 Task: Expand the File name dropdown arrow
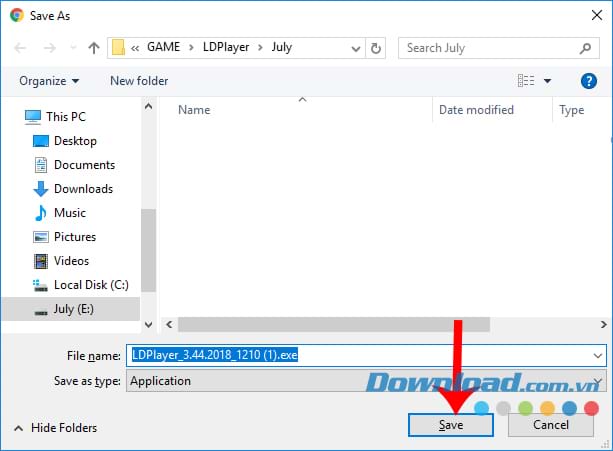(597, 356)
